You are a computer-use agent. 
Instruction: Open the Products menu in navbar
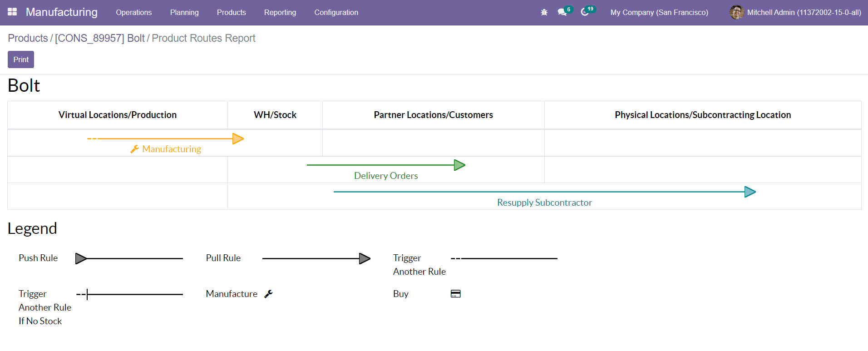231,12
